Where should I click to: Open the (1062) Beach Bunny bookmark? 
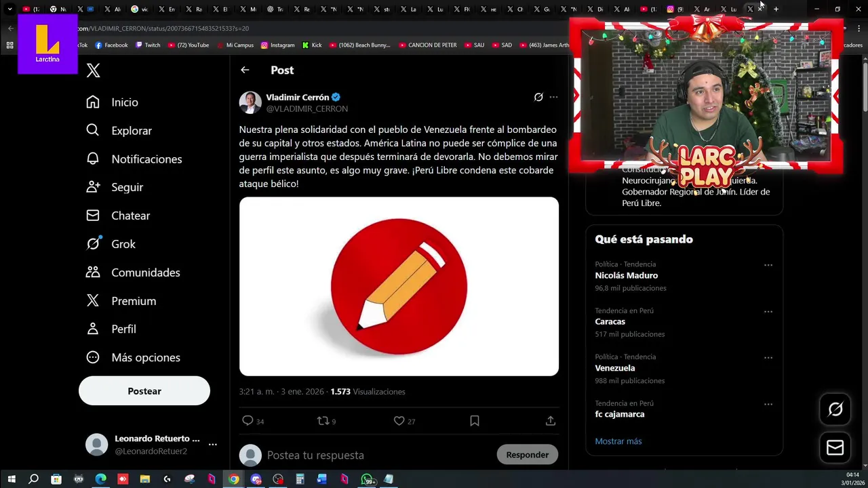point(360,45)
